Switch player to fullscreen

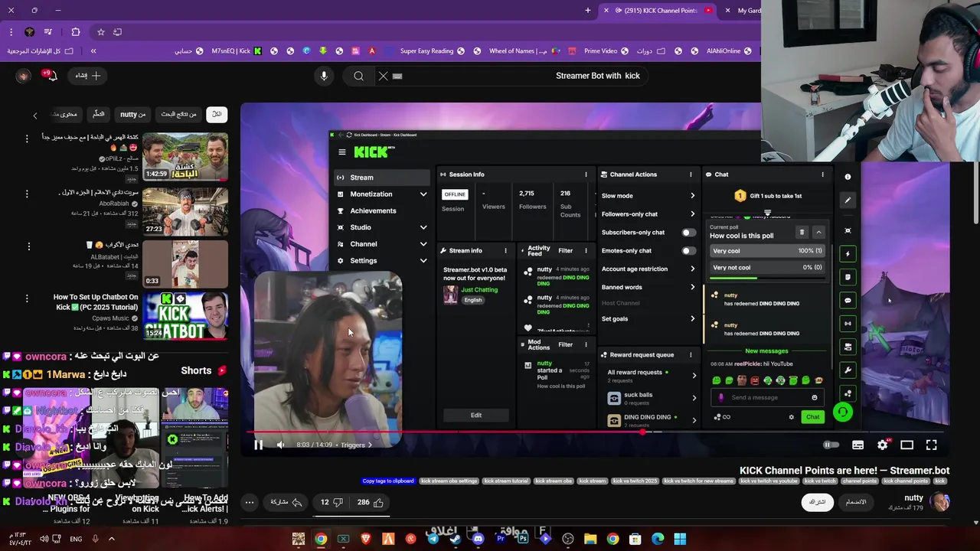tap(931, 445)
